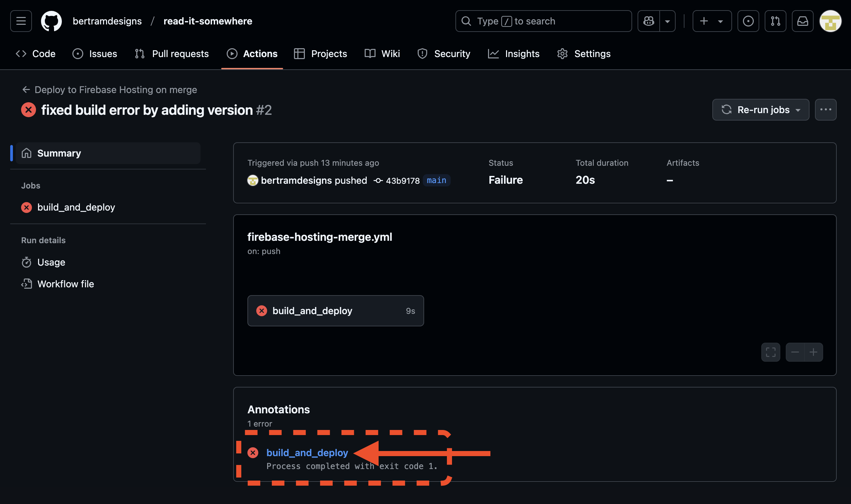Zoom in on the workflow graph
Screen dimensions: 851x504
[814, 352]
